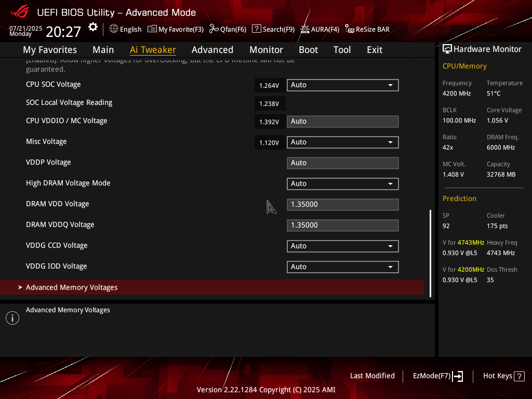Open My Favorite(F3) list icon

pos(152,29)
